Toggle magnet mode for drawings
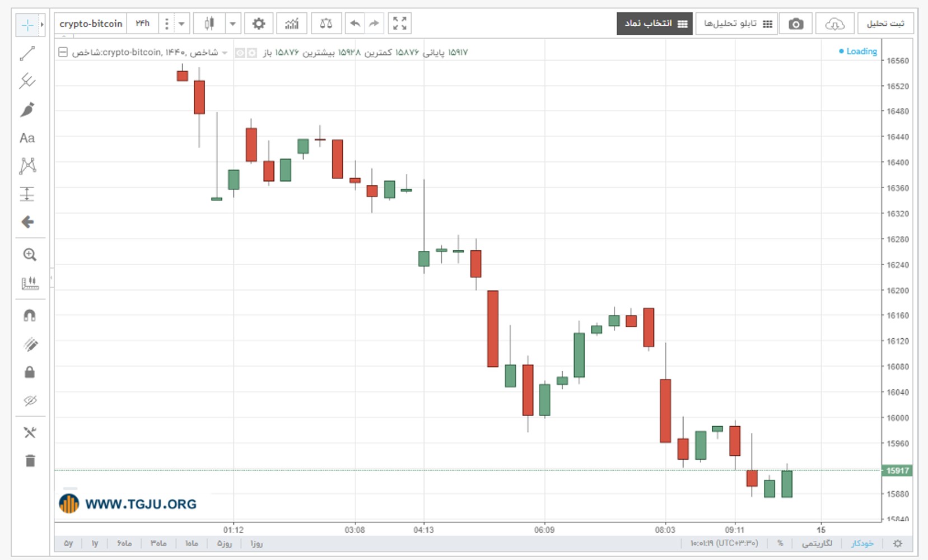The height and width of the screenshot is (560, 928). [x=30, y=316]
